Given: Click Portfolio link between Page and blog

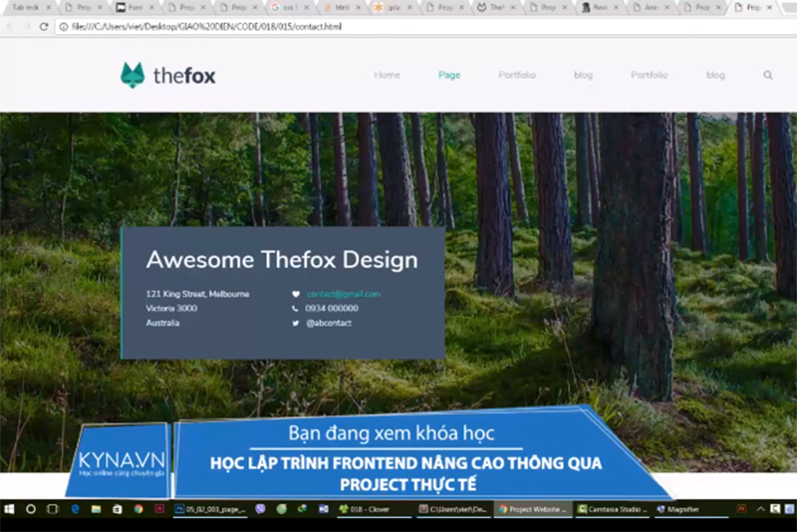Looking at the screenshot, I should pyautogui.click(x=517, y=75).
